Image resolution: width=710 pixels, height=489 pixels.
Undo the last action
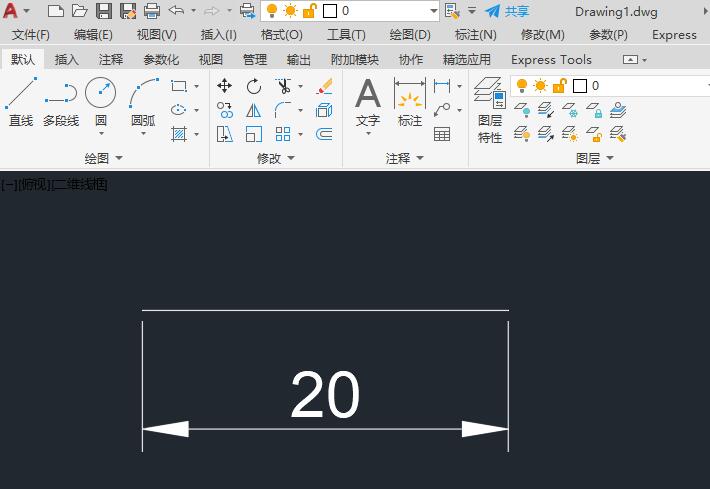pos(176,10)
